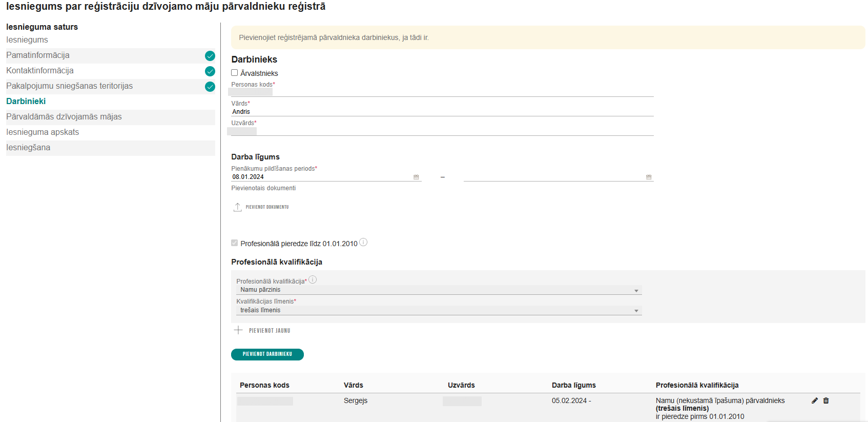Edit the Sergejs employee row with pencil icon
This screenshot has height=422, width=868.
815,400
